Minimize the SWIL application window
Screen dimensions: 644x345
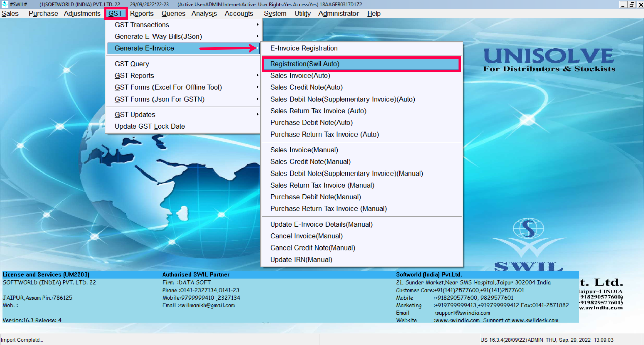(623, 4)
